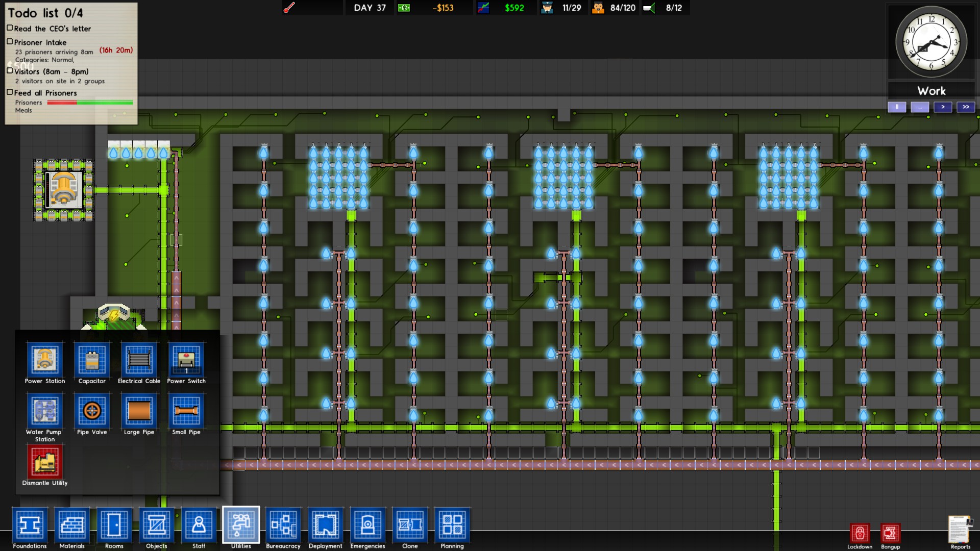The height and width of the screenshot is (551, 980).
Task: Select the Large Pipe tool
Action: point(139,411)
